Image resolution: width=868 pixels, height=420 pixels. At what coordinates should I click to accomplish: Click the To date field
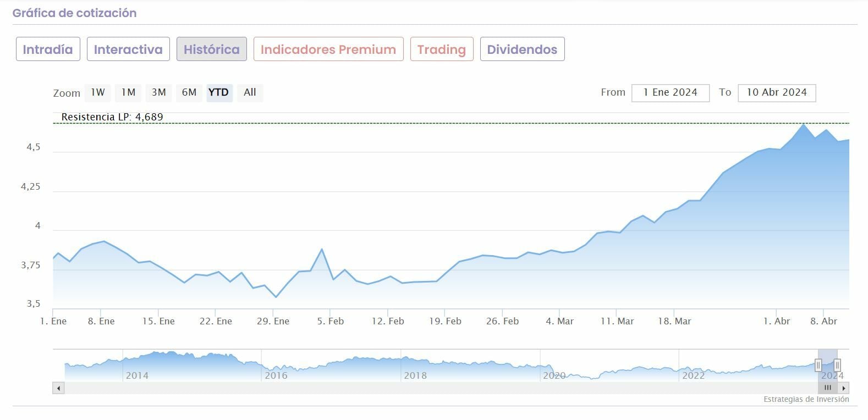click(x=777, y=93)
